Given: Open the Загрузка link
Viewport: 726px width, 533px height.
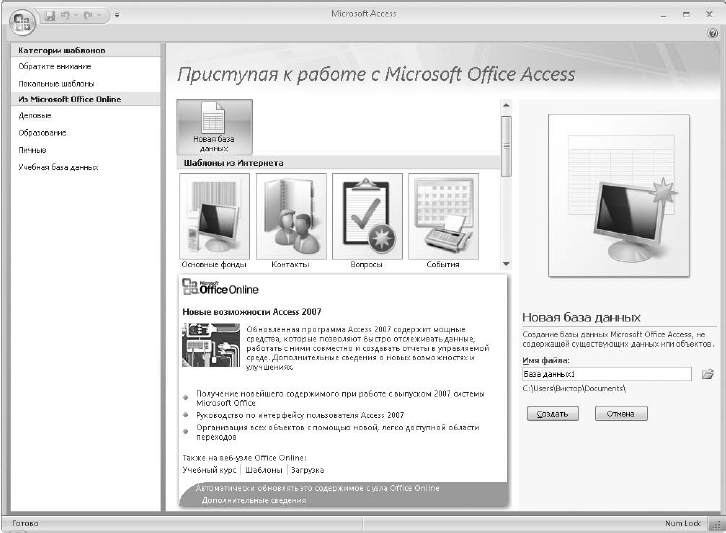Looking at the screenshot, I should point(307,470).
